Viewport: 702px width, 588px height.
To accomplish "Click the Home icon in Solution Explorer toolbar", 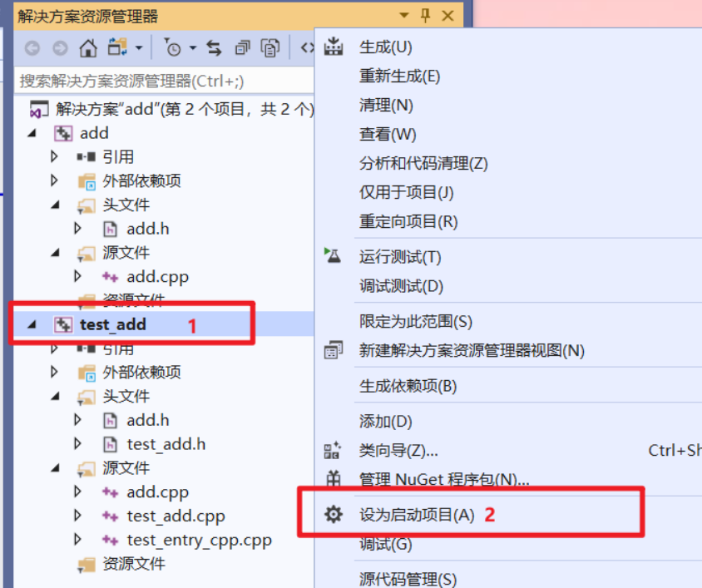I will (x=88, y=47).
